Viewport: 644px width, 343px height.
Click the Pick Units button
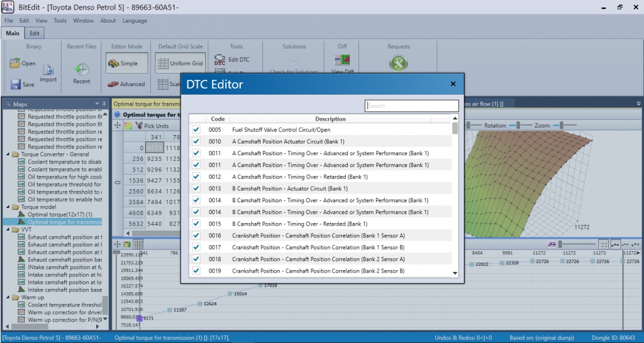[152, 126]
